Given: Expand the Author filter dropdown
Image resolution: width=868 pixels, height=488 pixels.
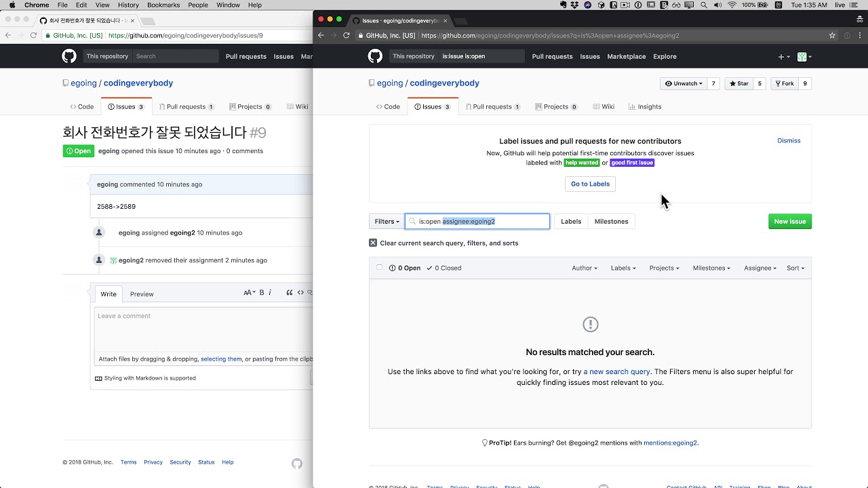Looking at the screenshot, I should click(585, 268).
